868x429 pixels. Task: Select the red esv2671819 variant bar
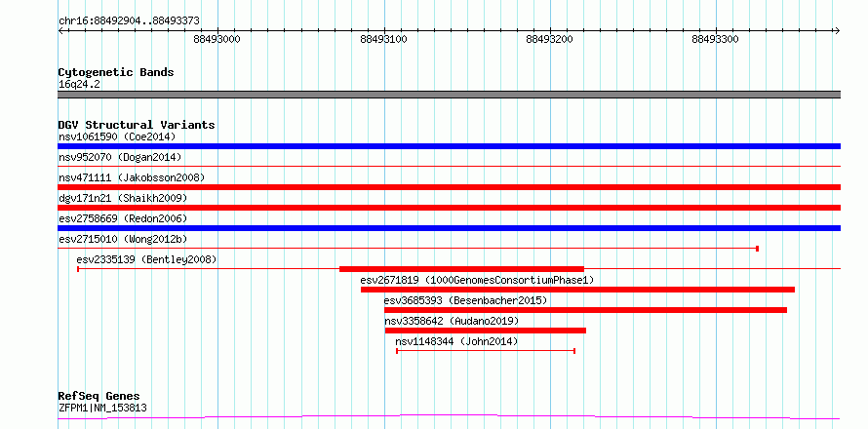pyautogui.click(x=577, y=290)
